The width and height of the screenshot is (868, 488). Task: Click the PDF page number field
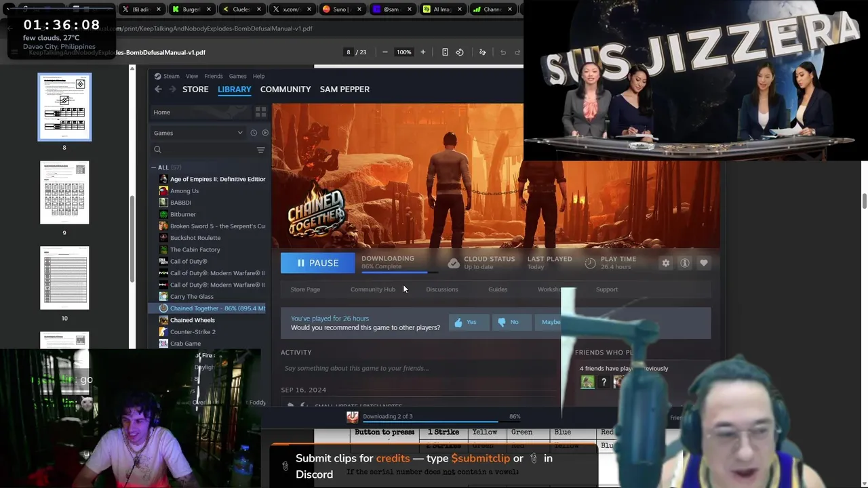(x=349, y=52)
